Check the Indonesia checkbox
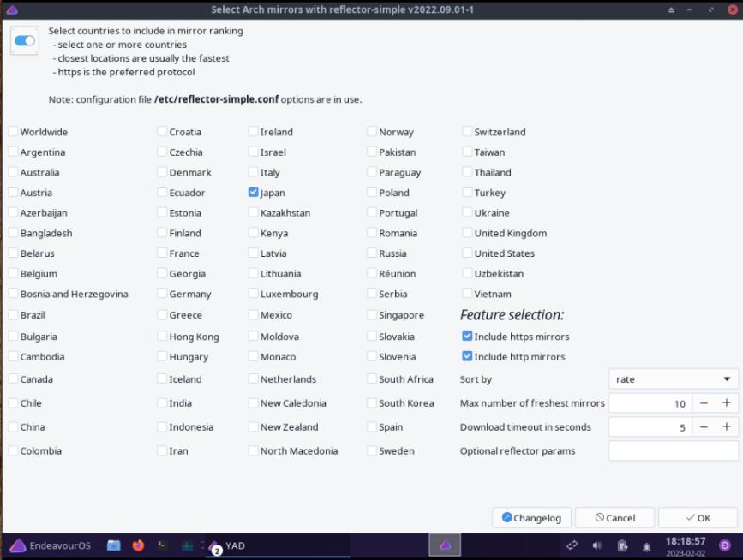The image size is (743, 560). click(163, 426)
